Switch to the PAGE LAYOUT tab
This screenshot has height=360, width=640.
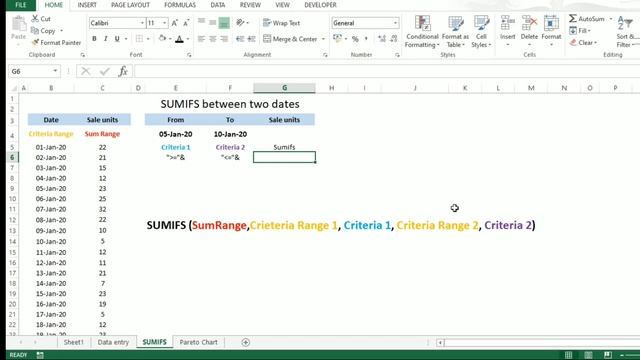tap(130, 5)
